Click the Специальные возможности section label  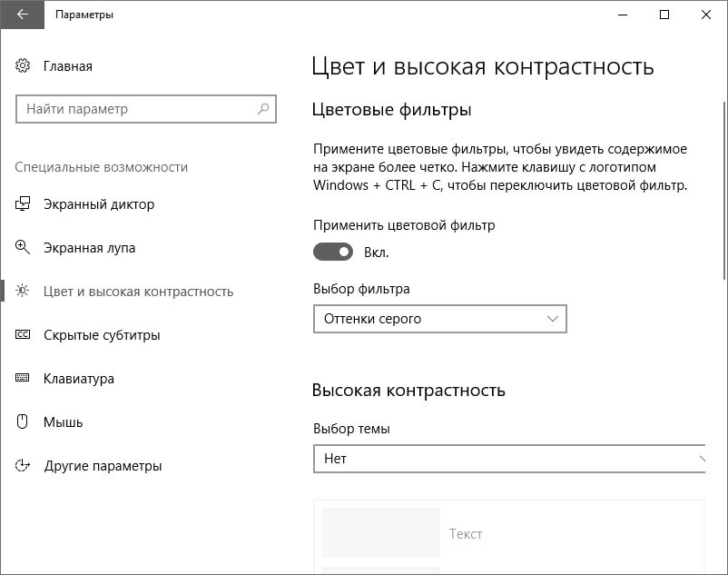coord(102,167)
